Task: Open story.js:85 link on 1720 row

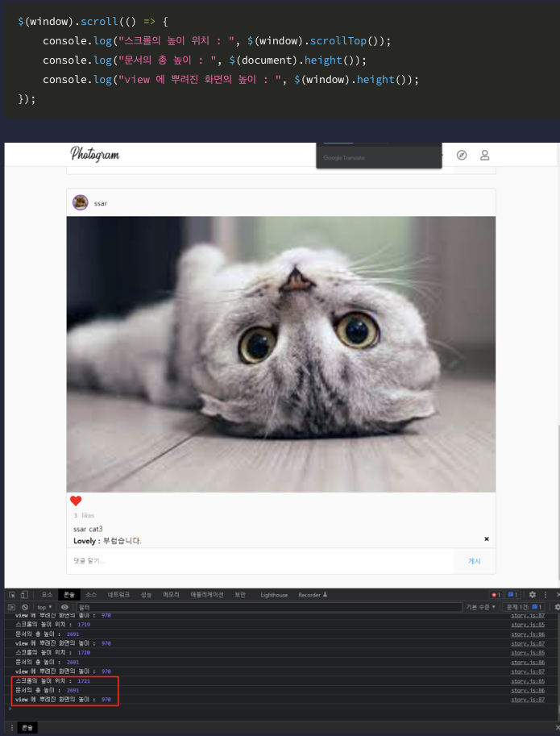Action: tap(528, 653)
